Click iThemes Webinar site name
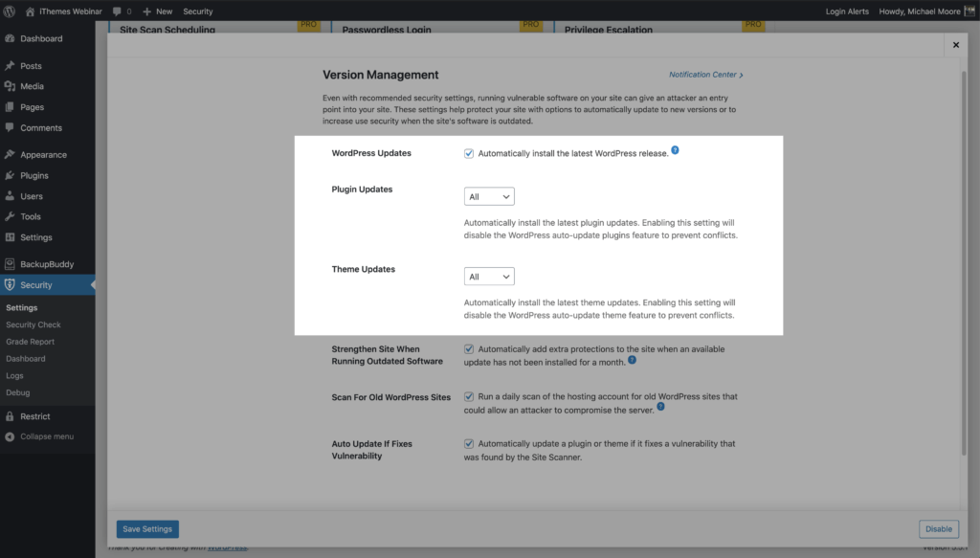This screenshot has width=980, height=558. [71, 11]
